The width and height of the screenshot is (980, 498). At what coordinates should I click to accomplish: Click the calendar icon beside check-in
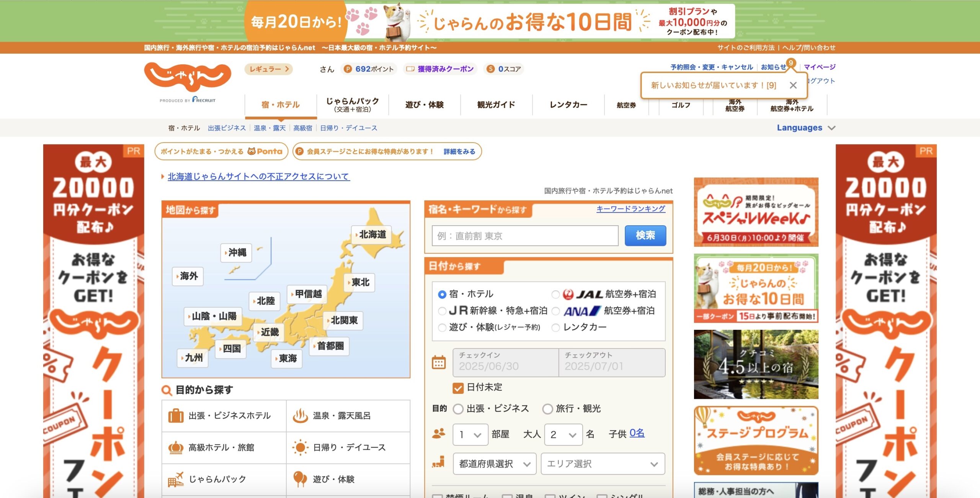(439, 362)
